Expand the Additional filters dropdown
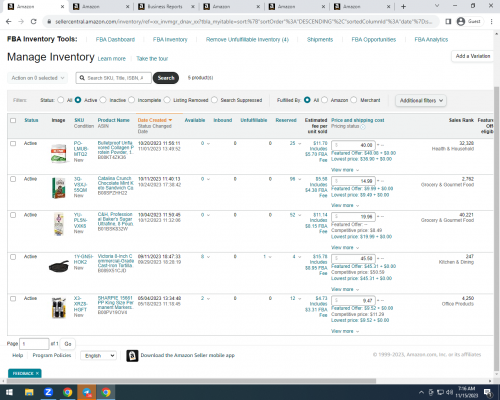The image size is (500, 400). (421, 100)
